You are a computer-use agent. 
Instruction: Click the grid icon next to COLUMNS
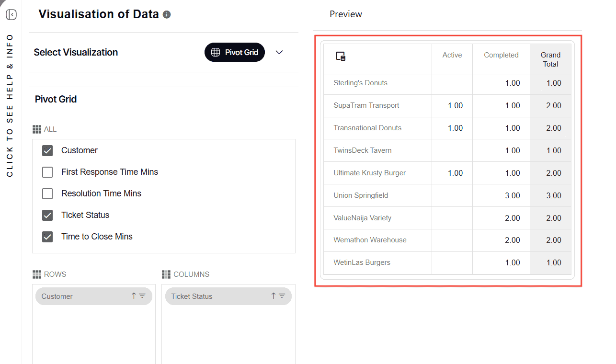point(166,274)
